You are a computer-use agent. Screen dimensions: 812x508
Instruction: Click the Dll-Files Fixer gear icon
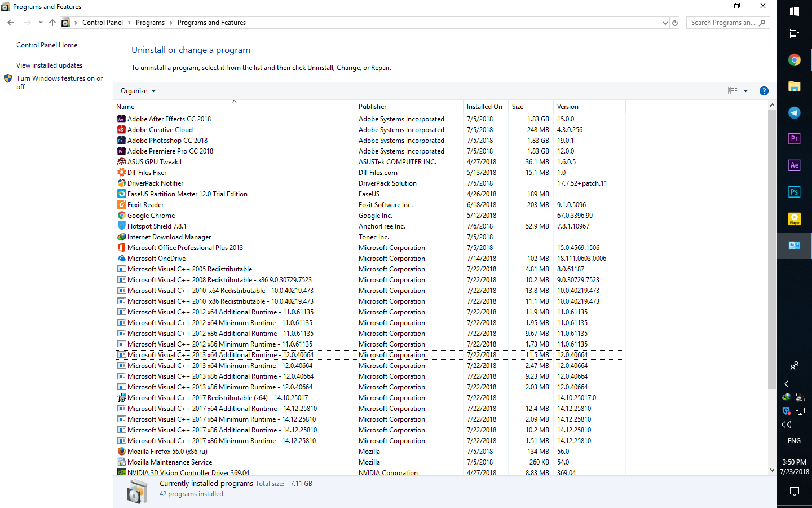coord(121,173)
